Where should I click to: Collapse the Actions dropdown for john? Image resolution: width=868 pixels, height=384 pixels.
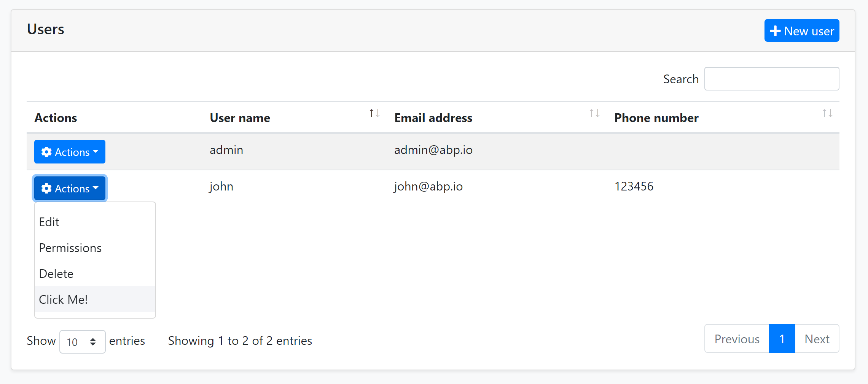[x=70, y=188]
